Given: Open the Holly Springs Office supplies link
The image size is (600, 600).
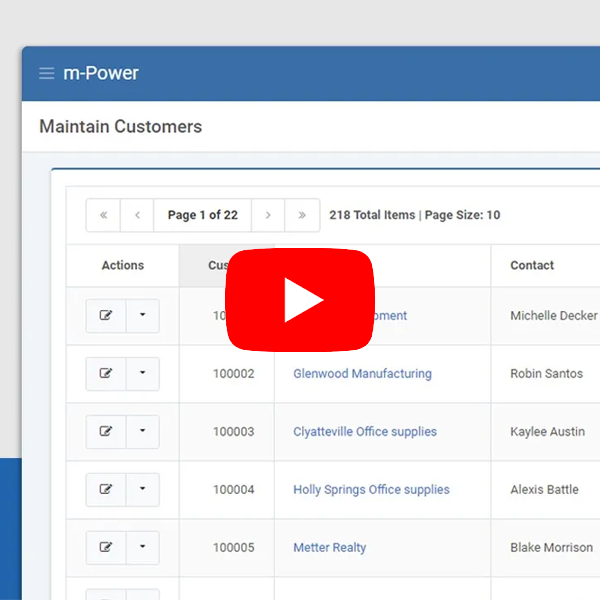Looking at the screenshot, I should pyautogui.click(x=371, y=490).
